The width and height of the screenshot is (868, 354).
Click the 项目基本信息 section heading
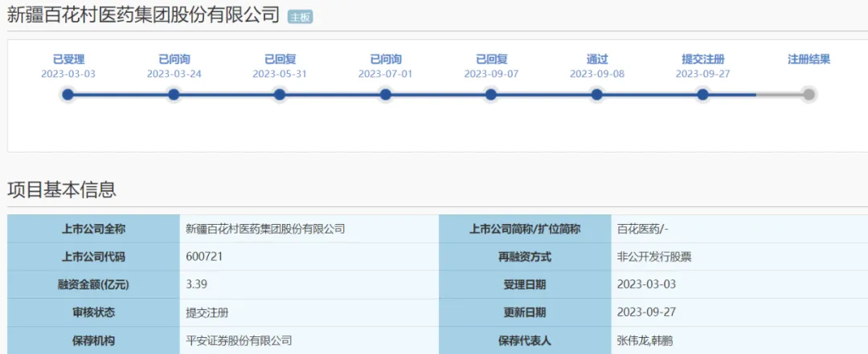61,189
